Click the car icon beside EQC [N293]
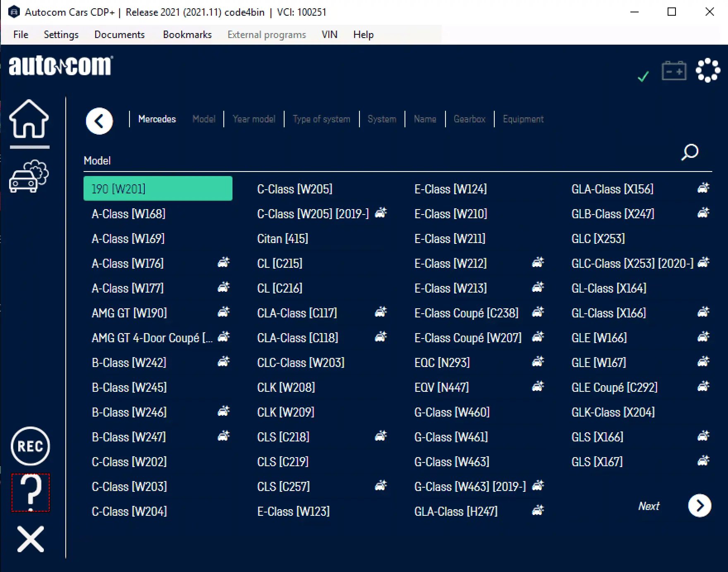Screen dimensions: 728x572 (x=538, y=362)
